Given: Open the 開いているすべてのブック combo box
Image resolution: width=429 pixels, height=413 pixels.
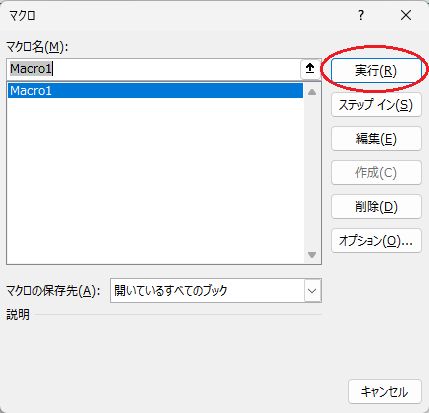Looking at the screenshot, I should [216, 291].
